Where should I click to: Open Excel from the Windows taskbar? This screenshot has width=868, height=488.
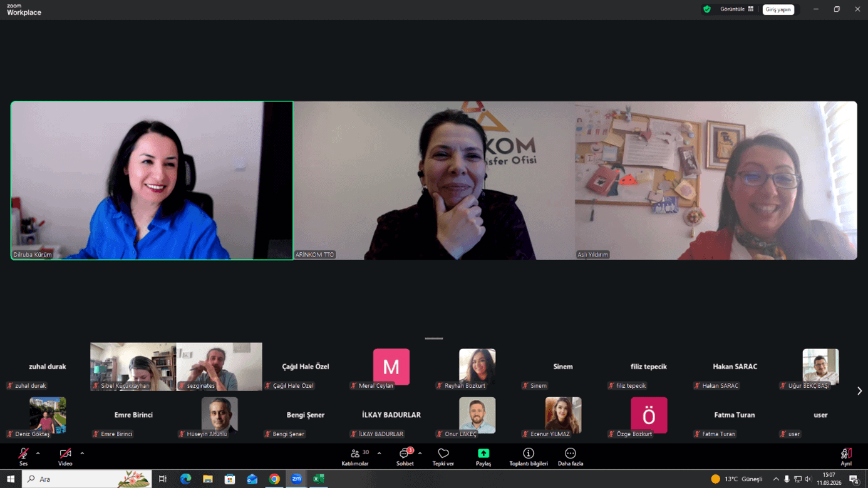pos(319,479)
